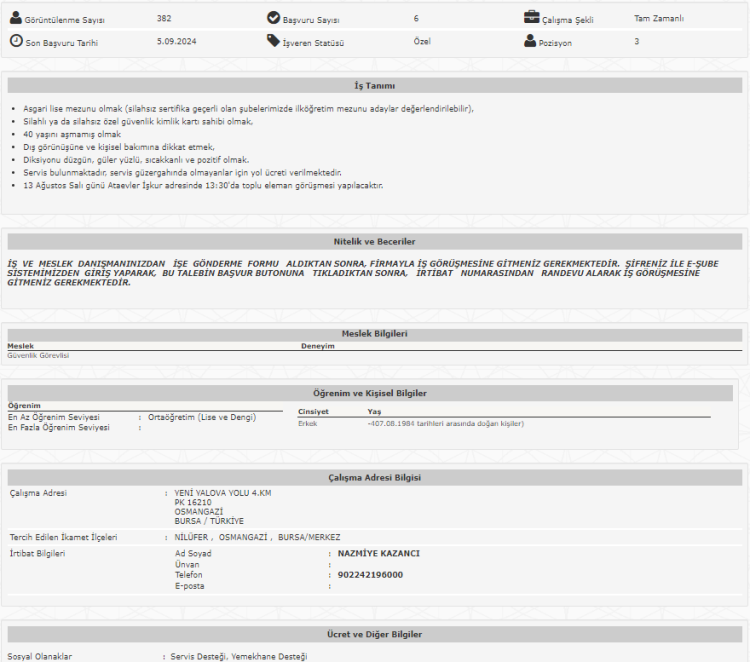Click the phone number 902242196000

370,575
